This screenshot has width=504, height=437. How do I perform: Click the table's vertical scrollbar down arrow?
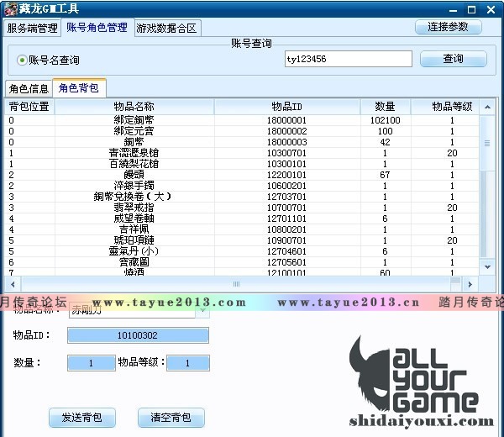(486, 266)
